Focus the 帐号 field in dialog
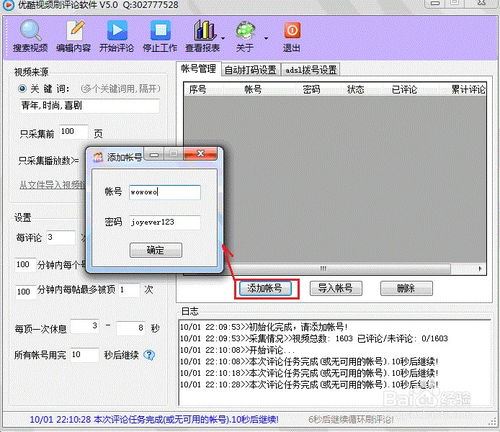This screenshot has width=500, height=432. tap(165, 192)
